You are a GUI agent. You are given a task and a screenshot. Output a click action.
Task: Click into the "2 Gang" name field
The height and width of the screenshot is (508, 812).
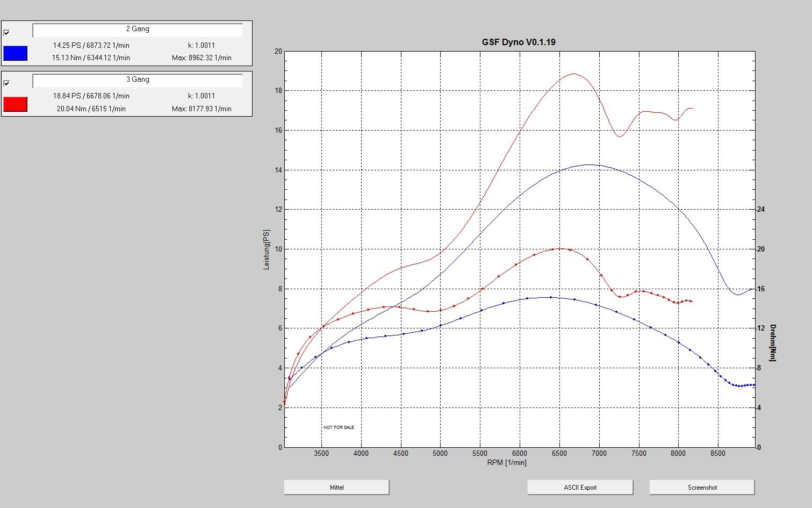(x=138, y=30)
